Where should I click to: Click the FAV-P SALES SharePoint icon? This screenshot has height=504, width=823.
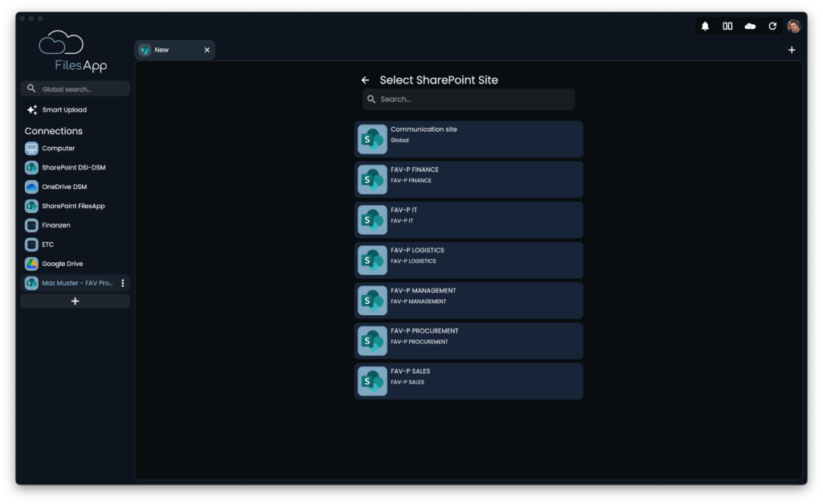372,381
